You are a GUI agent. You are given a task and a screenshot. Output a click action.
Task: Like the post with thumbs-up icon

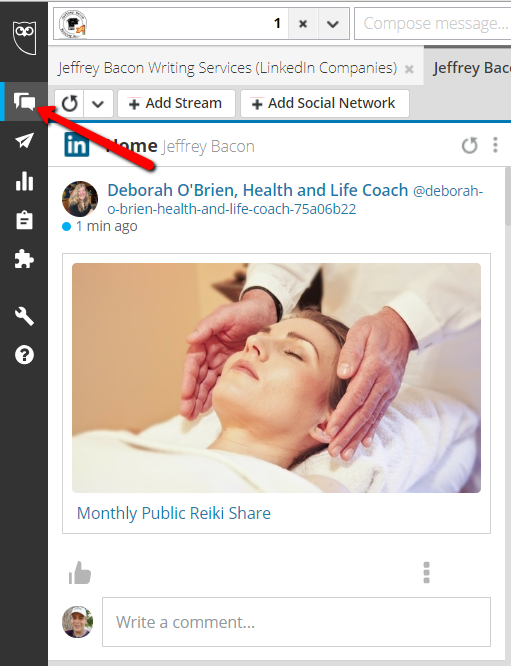pyautogui.click(x=80, y=573)
